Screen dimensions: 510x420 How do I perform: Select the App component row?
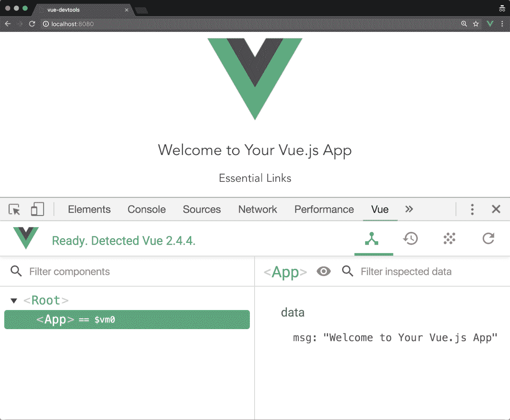[x=127, y=319]
